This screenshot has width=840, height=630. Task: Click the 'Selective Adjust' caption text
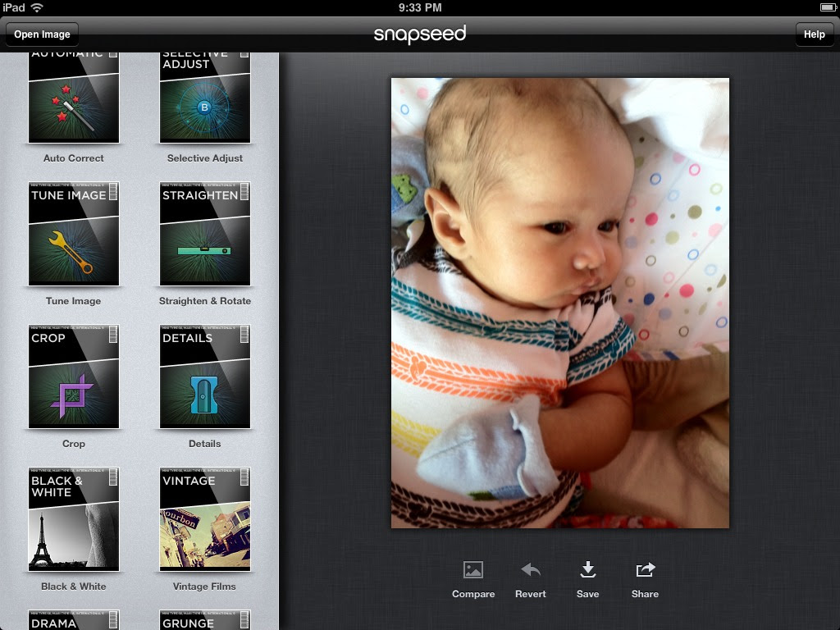pos(204,158)
